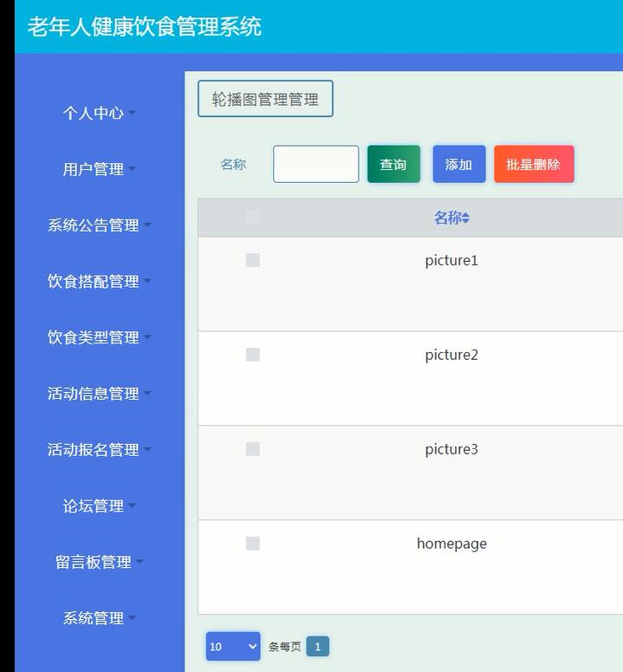Screen dimensions: 623x672
Task: Click the 老年人健康饮食管理系统 header title
Action: 145,27
